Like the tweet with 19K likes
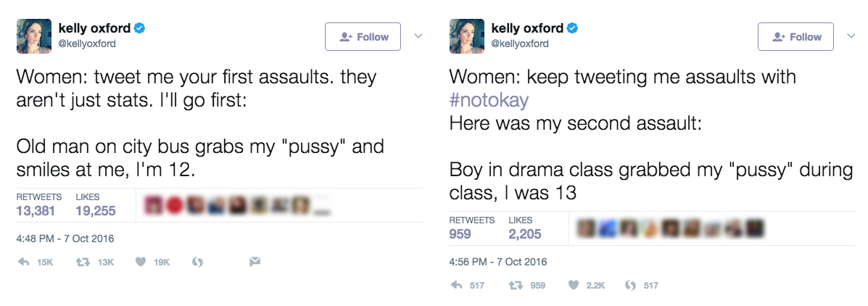 click(x=141, y=262)
